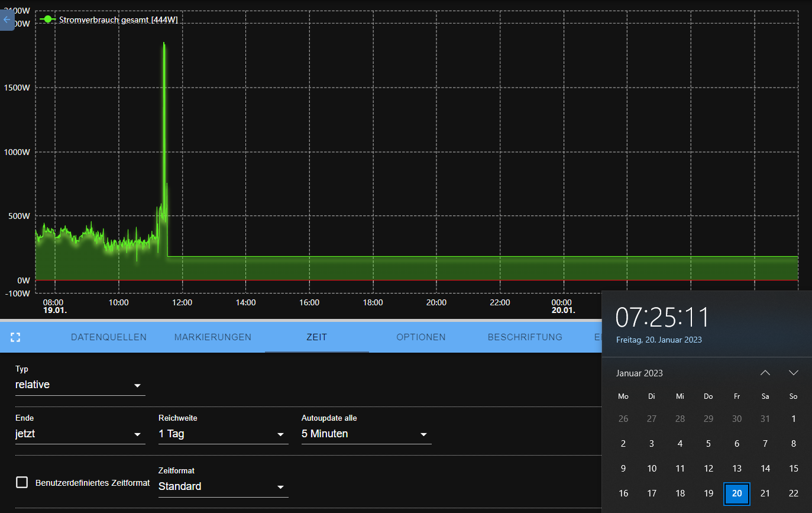The height and width of the screenshot is (513, 812).
Task: Click the 12:00 time axis label
Action: (182, 303)
